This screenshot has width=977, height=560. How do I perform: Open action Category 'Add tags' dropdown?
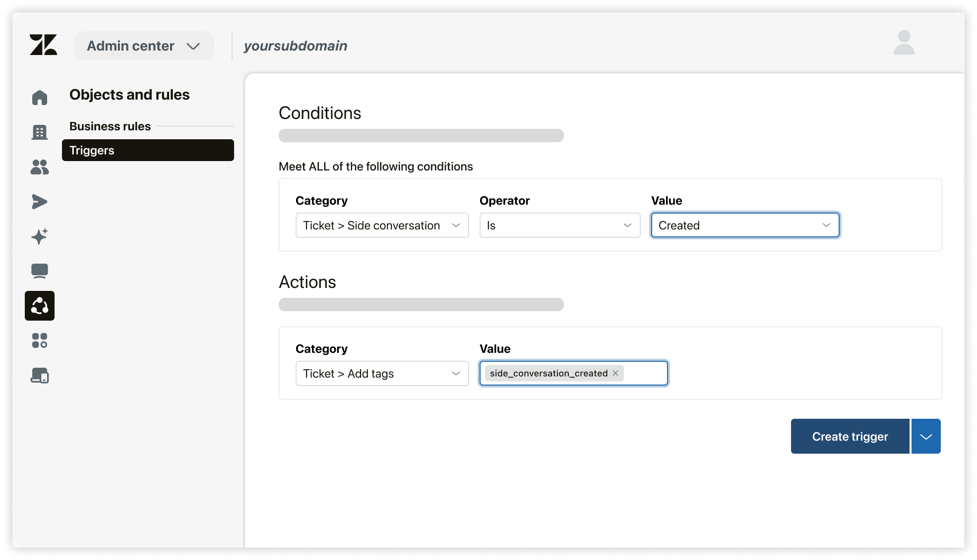(382, 374)
